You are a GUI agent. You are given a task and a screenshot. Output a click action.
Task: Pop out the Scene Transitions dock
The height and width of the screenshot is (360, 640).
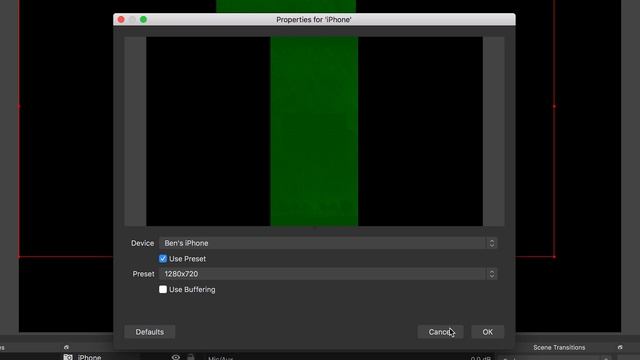point(620,347)
